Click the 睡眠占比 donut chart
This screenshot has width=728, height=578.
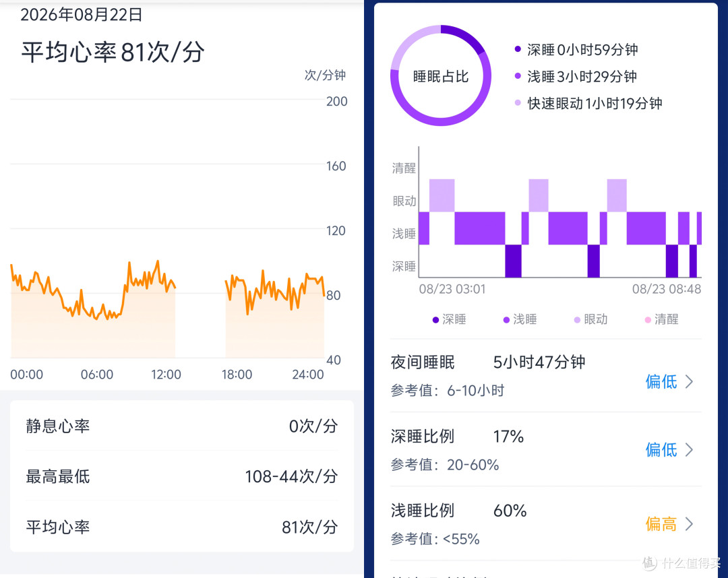(441, 75)
